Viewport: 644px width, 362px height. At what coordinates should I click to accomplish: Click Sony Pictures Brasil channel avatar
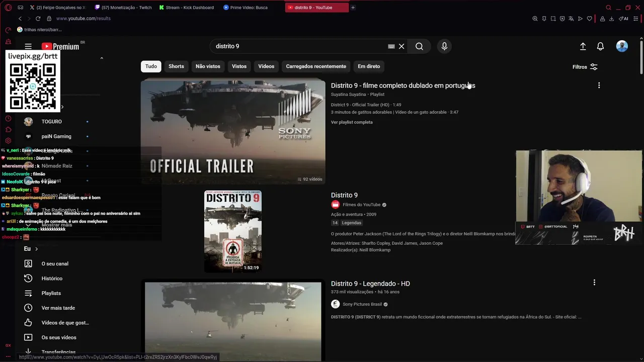pyautogui.click(x=335, y=304)
